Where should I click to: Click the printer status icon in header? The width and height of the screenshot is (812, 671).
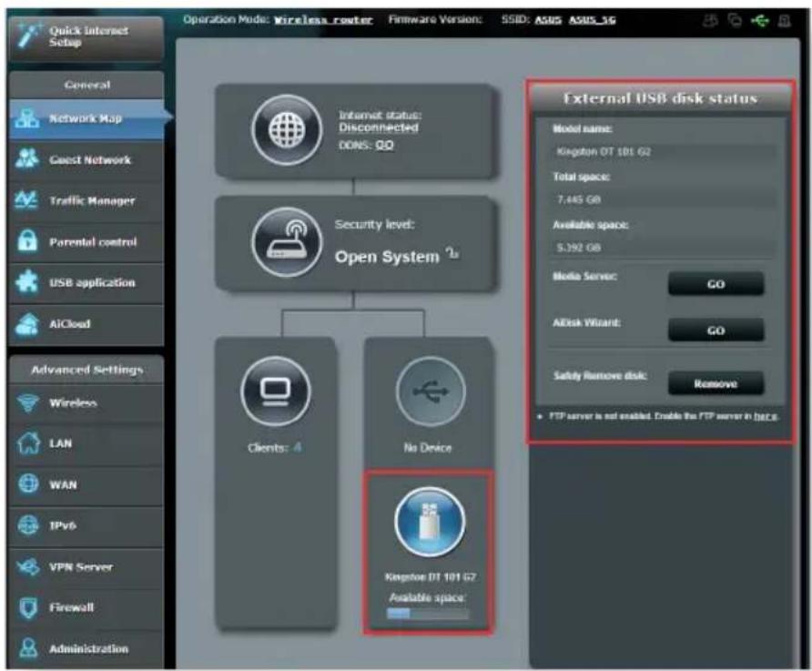click(785, 21)
